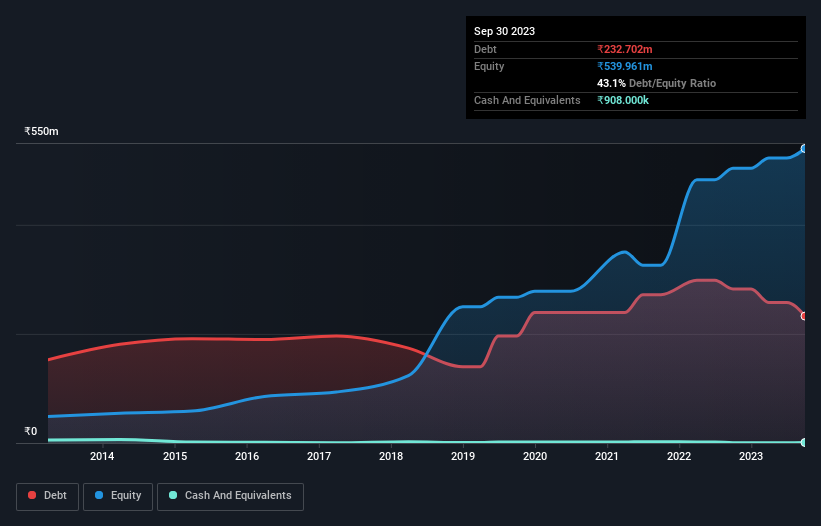The image size is (821, 526).
Task: Toggle the Debt series legend button
Action: pos(48,496)
